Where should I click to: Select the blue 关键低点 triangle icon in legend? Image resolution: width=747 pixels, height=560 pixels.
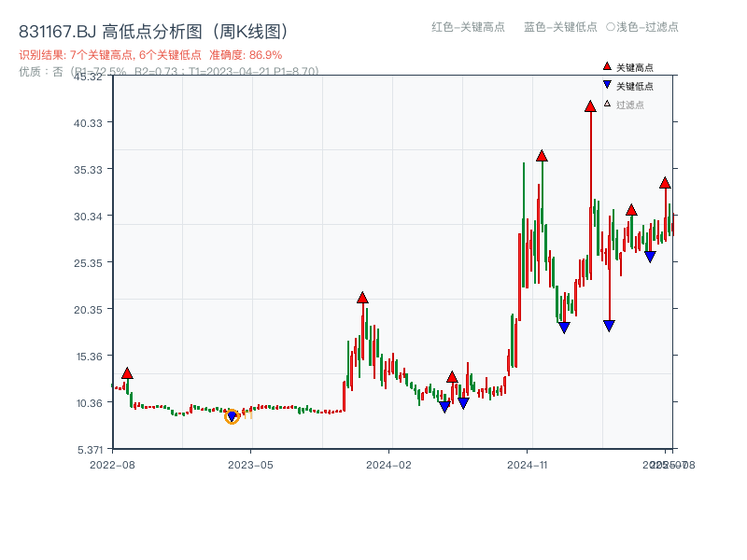pos(605,83)
